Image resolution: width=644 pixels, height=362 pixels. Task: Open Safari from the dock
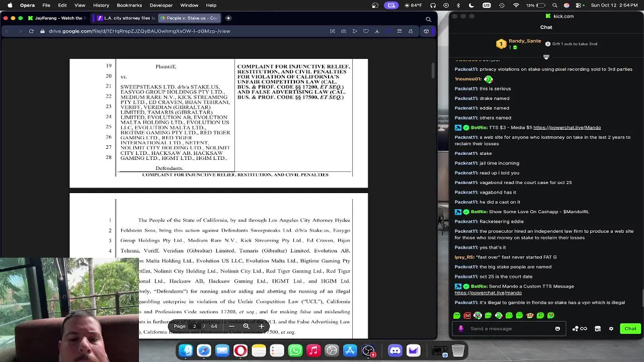204,350
